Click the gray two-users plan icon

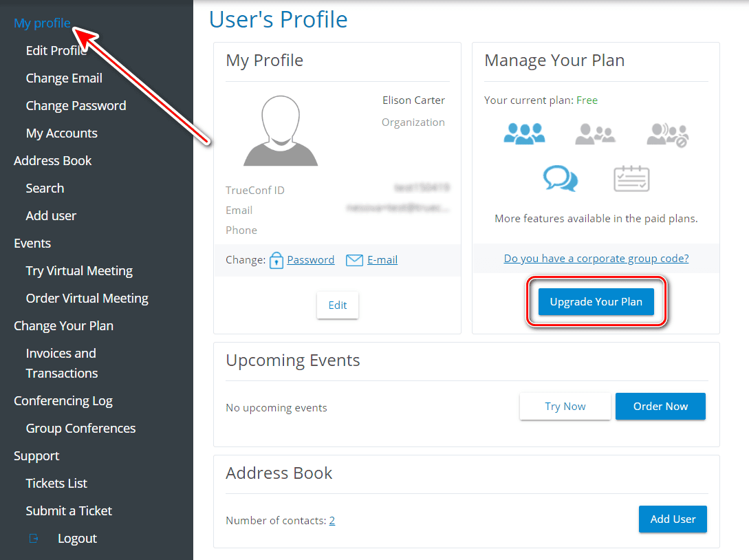pyautogui.click(x=595, y=133)
